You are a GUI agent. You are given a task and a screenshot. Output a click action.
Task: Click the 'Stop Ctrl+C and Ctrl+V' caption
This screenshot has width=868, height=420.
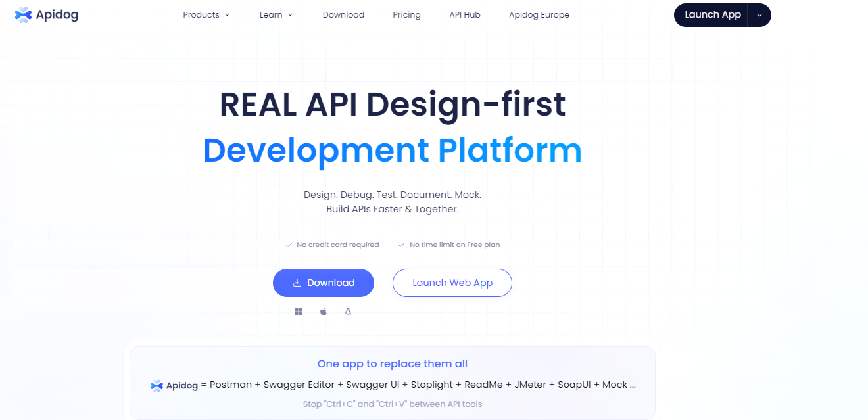pos(393,404)
